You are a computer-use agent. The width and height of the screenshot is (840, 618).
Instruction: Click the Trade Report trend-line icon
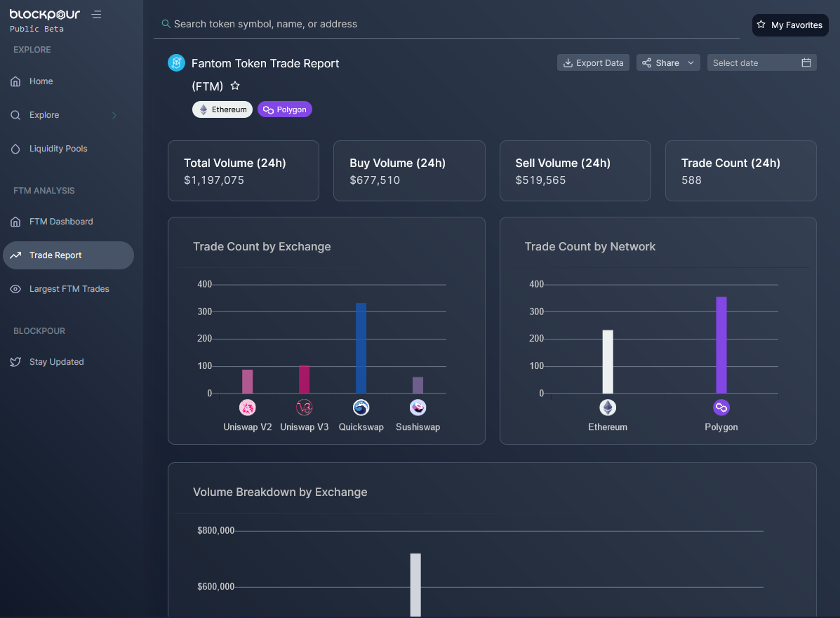pyautogui.click(x=15, y=255)
